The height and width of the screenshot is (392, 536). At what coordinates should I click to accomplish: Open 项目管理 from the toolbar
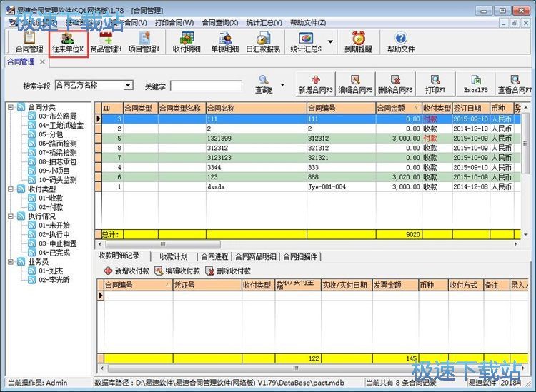[x=144, y=42]
